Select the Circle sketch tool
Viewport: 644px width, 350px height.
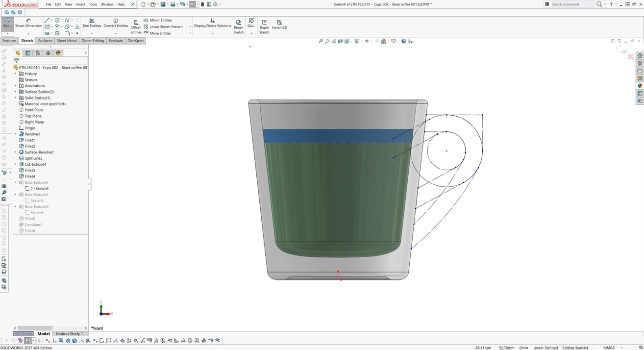[57, 21]
